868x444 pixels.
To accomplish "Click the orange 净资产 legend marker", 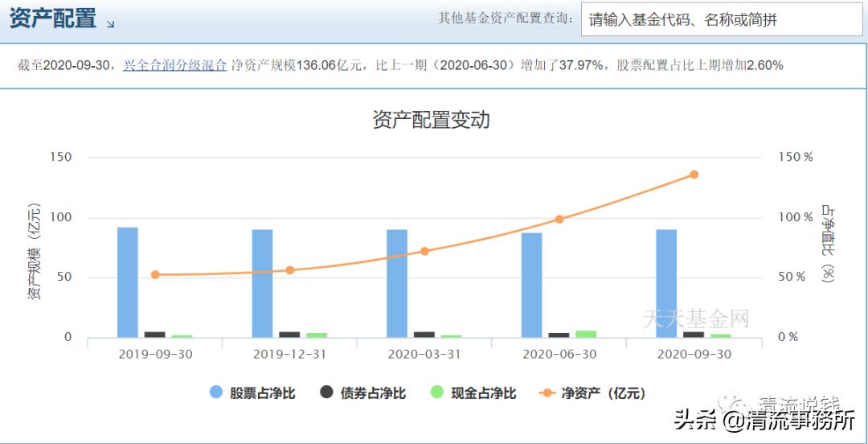I will (x=547, y=393).
